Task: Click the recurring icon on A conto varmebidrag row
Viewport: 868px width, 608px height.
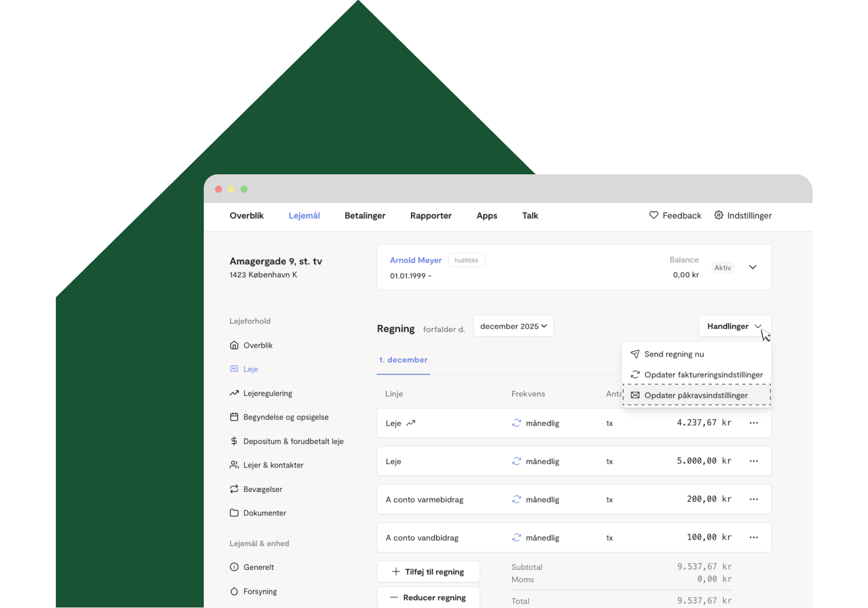Action: click(516, 499)
